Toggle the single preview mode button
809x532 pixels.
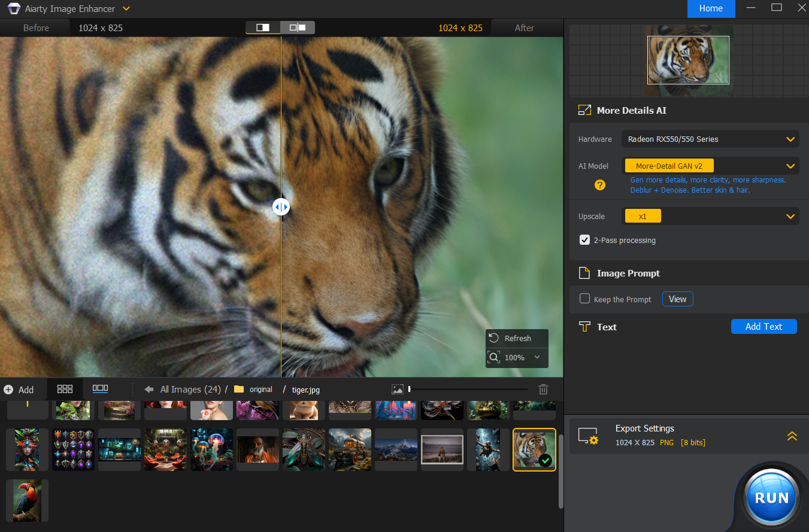[x=263, y=27]
